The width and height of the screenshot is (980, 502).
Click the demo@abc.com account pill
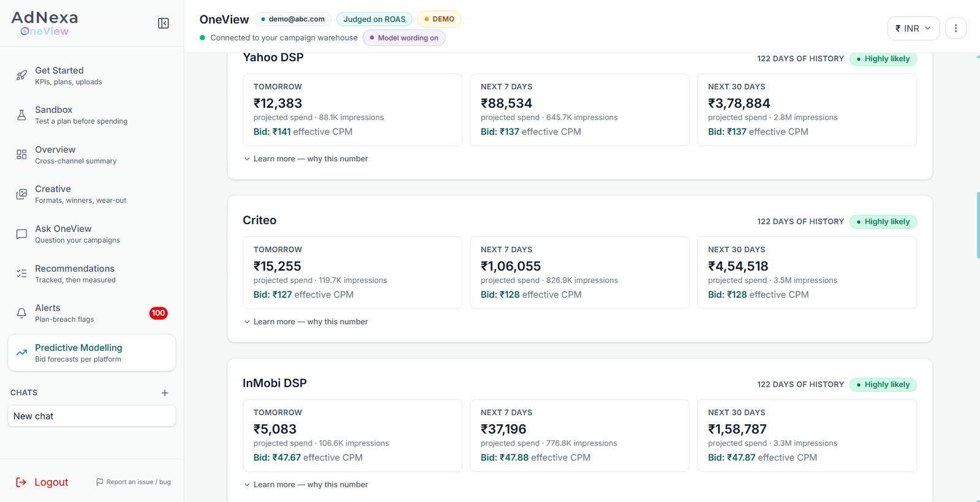293,19
